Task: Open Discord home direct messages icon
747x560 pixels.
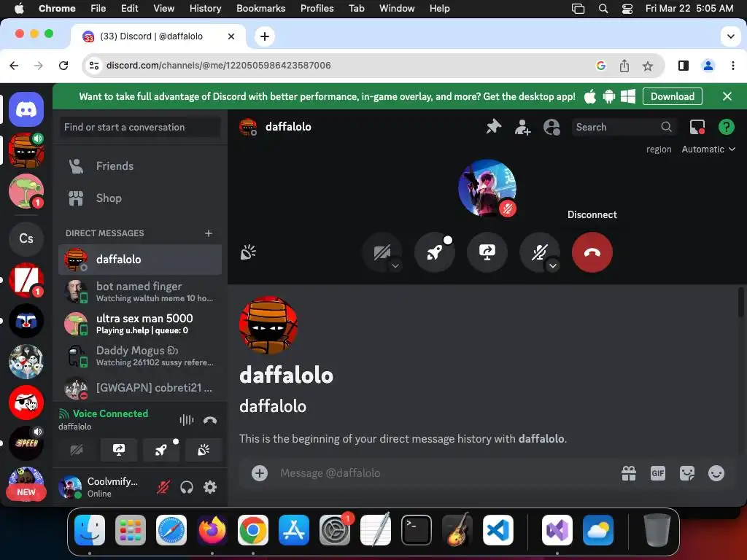Action: pyautogui.click(x=26, y=109)
